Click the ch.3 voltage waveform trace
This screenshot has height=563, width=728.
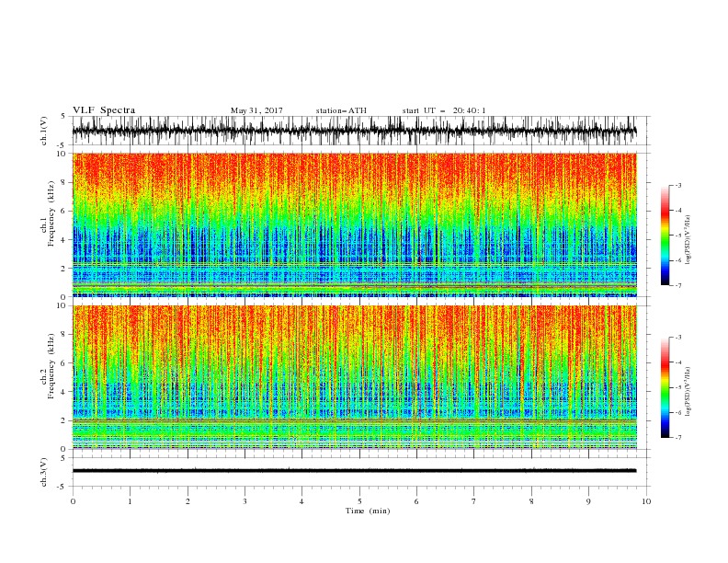click(x=355, y=471)
